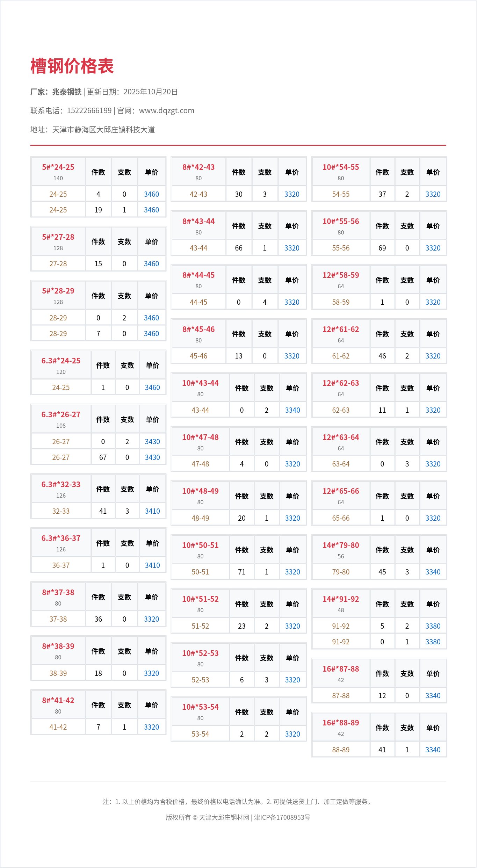Open the 8#*41-42 heading
Image resolution: width=477 pixels, height=868 pixels.
coord(58,701)
